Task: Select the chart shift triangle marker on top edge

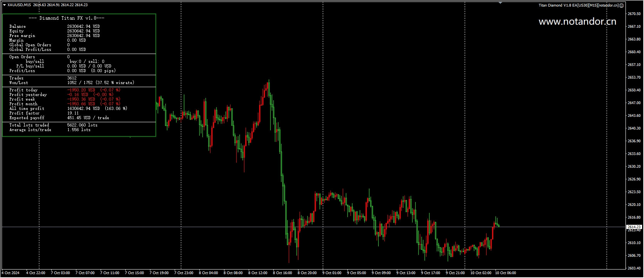Action: pyautogui.click(x=500, y=3)
